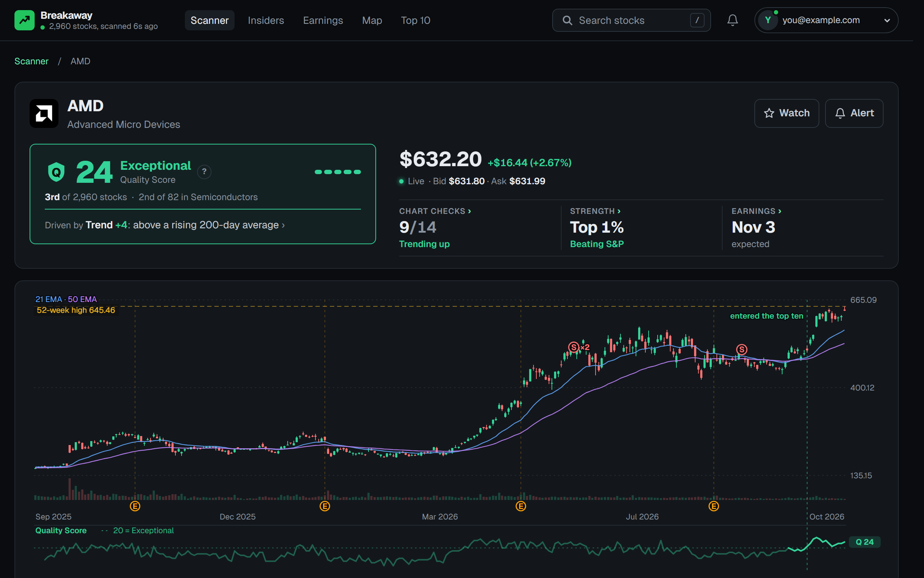Image resolution: width=924 pixels, height=578 pixels.
Task: Click the earnings E marker after Mar 2026
Action: coord(521,506)
